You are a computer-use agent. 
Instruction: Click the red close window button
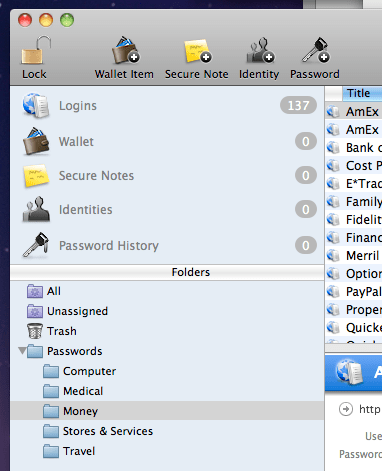(25, 20)
